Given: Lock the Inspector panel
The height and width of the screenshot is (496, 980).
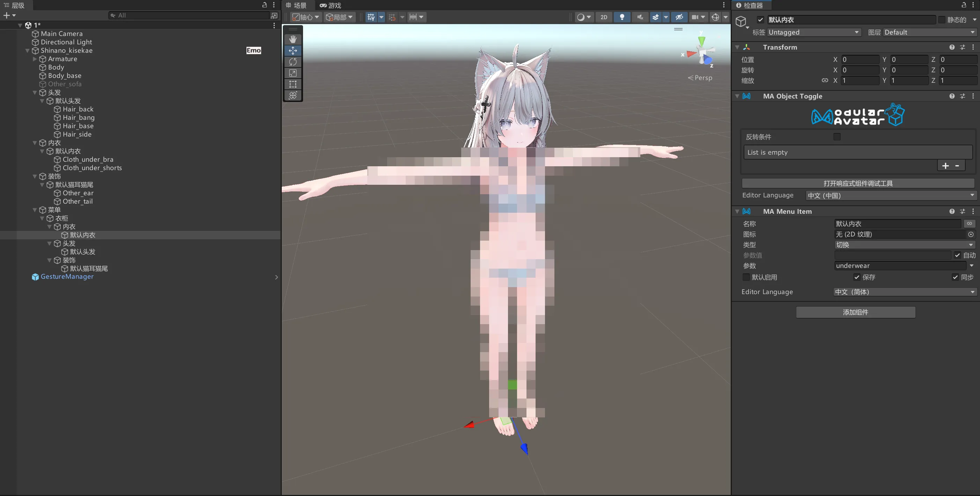Looking at the screenshot, I should click(x=964, y=5).
